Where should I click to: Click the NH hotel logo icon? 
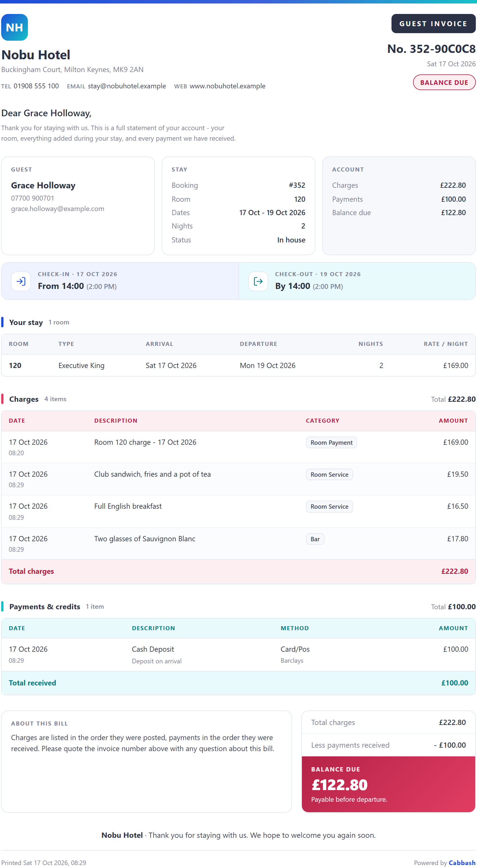[x=15, y=27]
